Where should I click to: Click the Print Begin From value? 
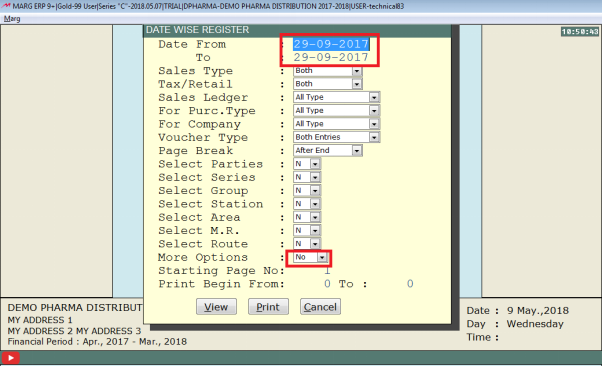(327, 284)
